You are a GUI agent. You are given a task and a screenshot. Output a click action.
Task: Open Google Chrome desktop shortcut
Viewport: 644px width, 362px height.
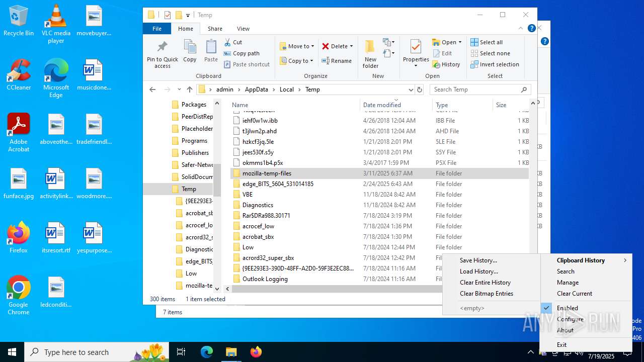pos(19,295)
